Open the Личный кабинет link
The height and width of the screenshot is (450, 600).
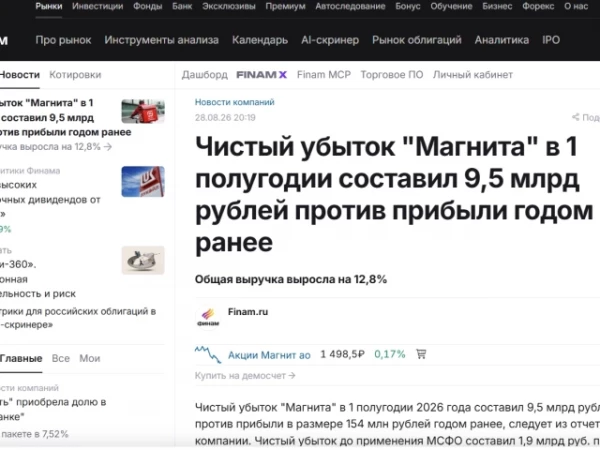pyautogui.click(x=473, y=75)
